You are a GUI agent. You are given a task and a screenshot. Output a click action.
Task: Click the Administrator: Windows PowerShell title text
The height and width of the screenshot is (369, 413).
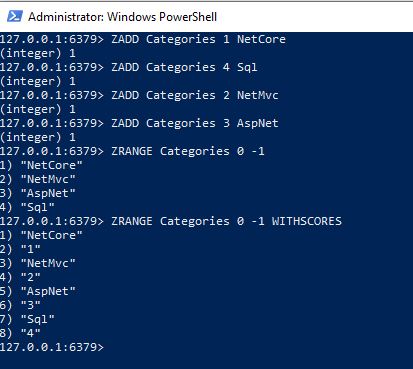[x=122, y=17]
